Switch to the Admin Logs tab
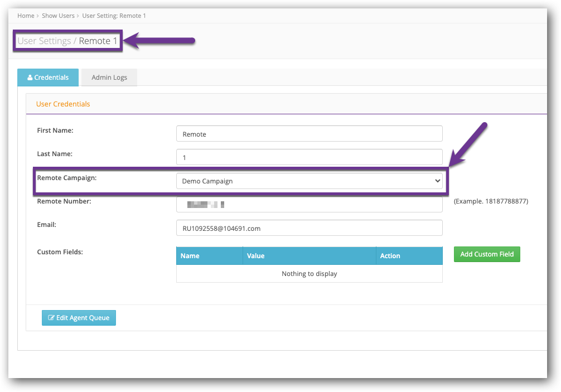This screenshot has width=561, height=392. click(x=109, y=78)
